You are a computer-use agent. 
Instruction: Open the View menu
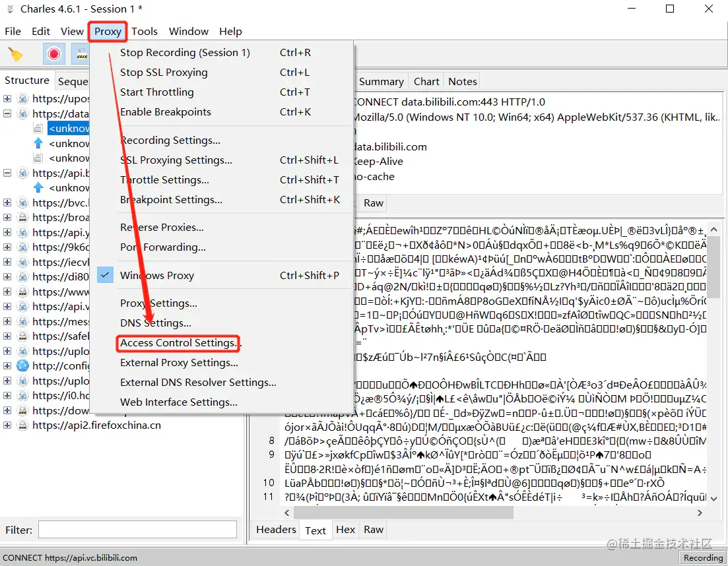click(72, 31)
